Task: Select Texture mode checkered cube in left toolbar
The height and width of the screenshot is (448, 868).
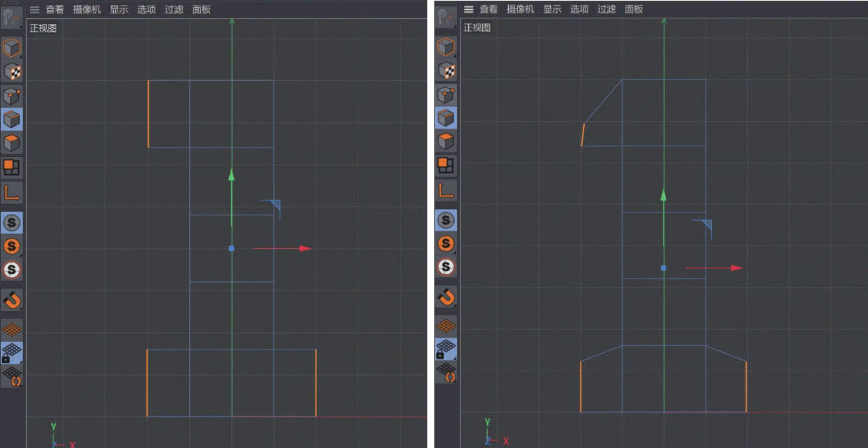Action: [x=12, y=72]
